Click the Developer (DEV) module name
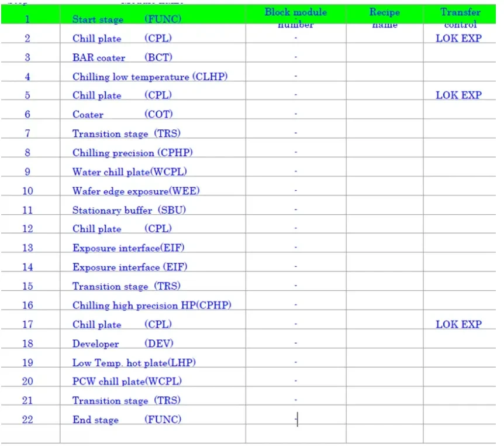The height and width of the screenshot is (446, 504). (123, 344)
